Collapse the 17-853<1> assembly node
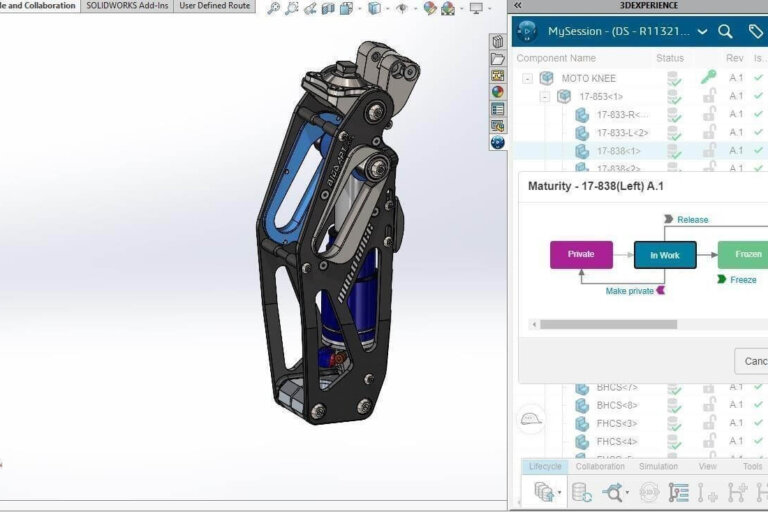 pyautogui.click(x=545, y=96)
